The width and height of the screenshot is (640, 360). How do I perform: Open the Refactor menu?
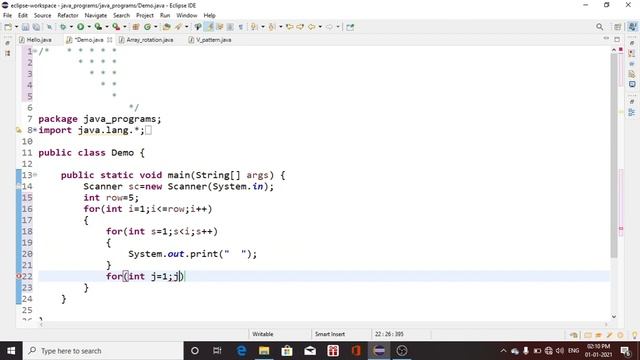click(68, 15)
